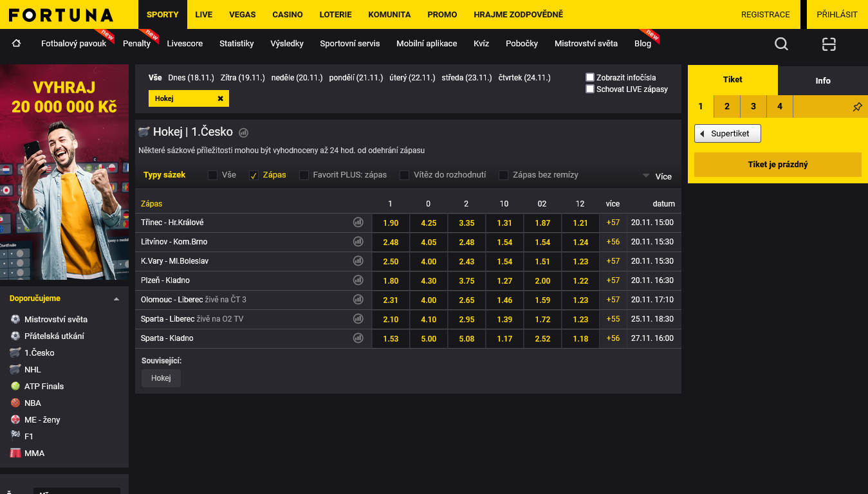
Task: Expand the Více bet types dropdown
Action: coord(657,176)
